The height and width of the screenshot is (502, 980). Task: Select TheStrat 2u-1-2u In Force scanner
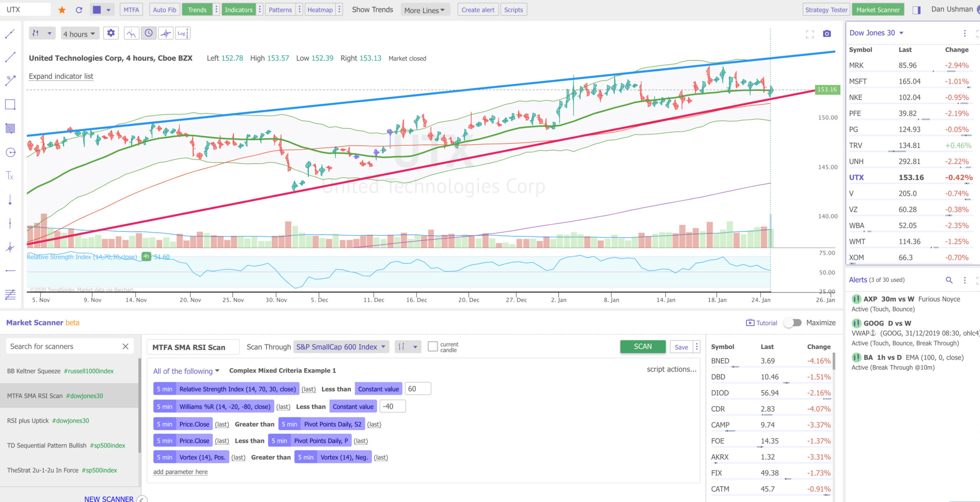coord(69,470)
